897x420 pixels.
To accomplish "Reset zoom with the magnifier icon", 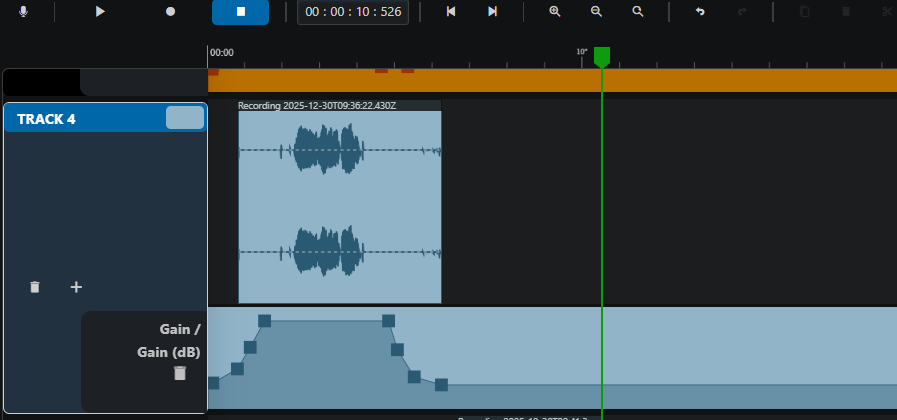I will coord(638,11).
